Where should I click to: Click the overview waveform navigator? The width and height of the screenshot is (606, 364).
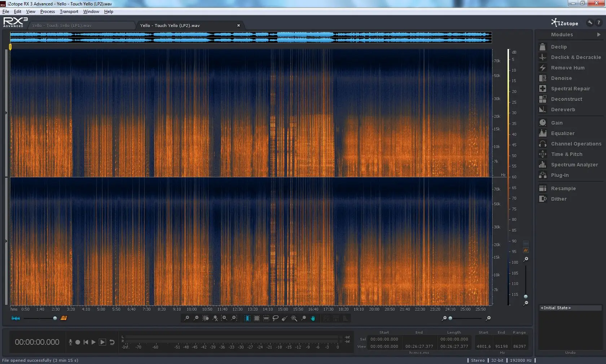[251, 37]
